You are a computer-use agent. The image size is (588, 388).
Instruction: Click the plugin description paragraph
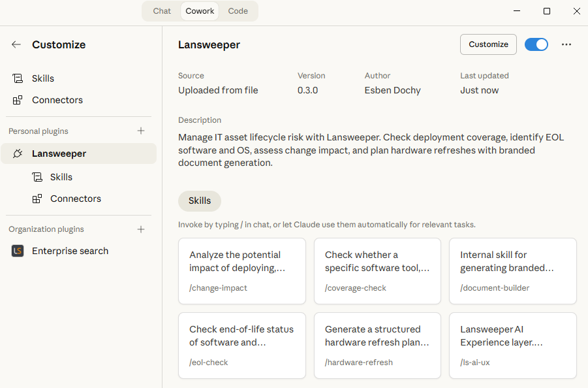click(371, 150)
